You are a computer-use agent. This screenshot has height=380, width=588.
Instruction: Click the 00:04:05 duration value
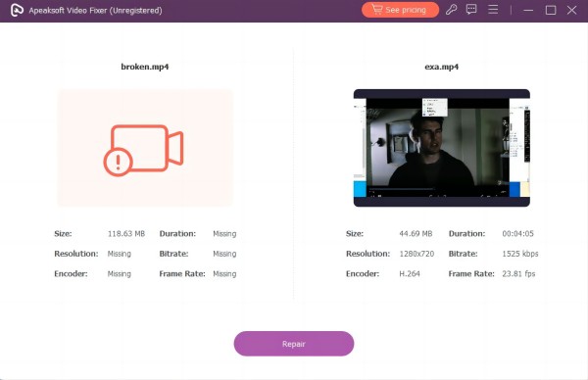point(517,233)
